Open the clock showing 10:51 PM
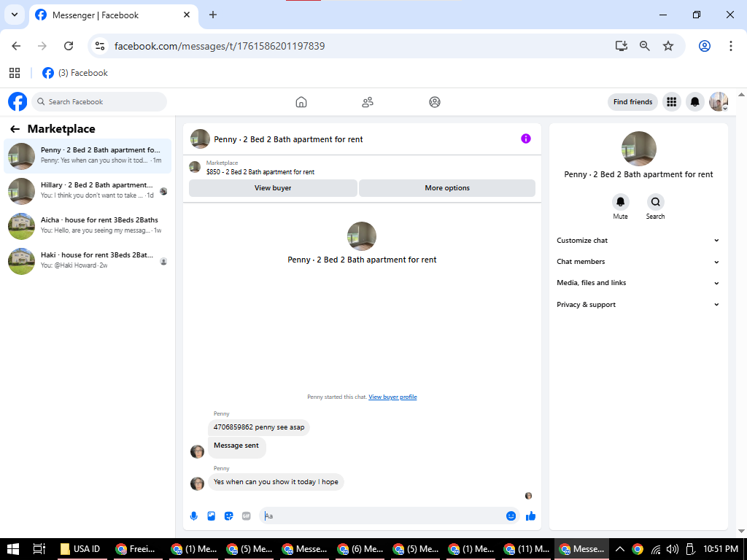The width and height of the screenshot is (747, 560). pyautogui.click(x=720, y=549)
